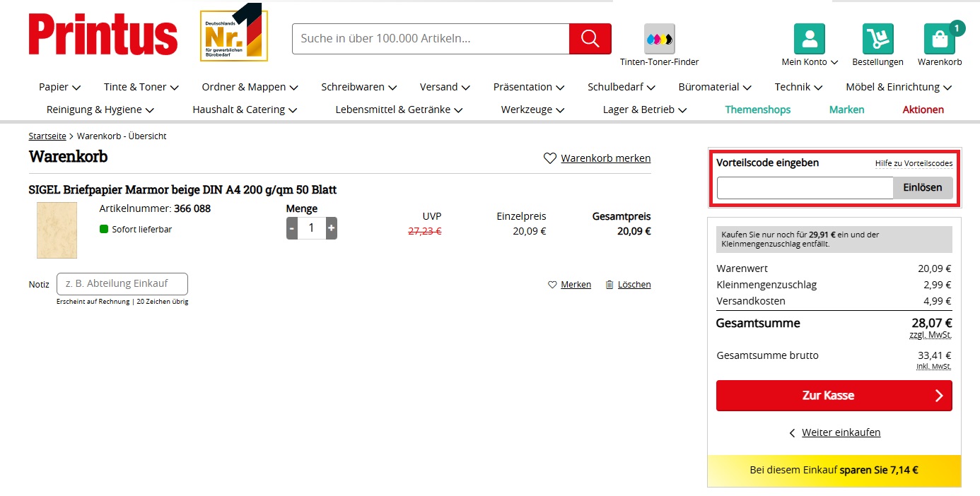Screen dimensions: 980x496
Task: Open the Bestellungen orders icon
Action: [877, 39]
